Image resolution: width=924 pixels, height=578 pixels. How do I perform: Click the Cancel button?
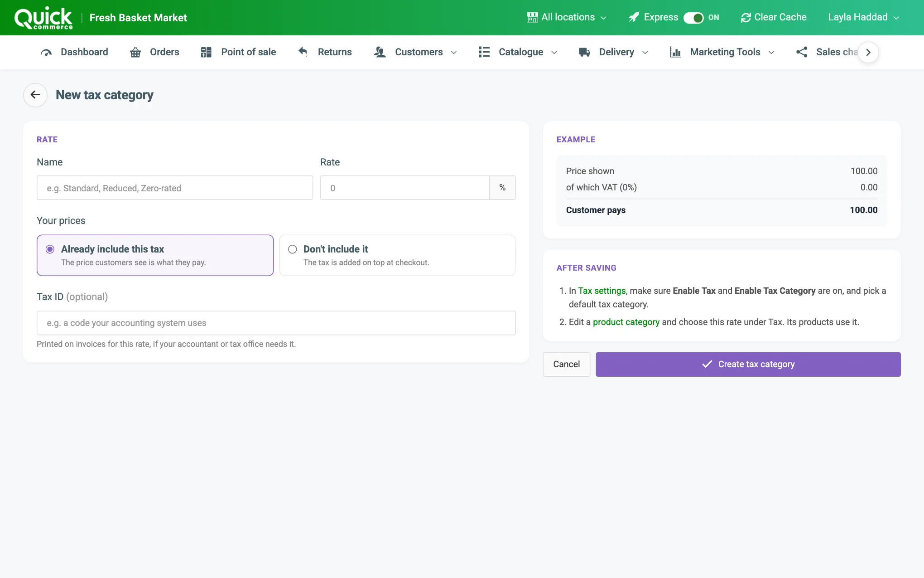tap(566, 364)
